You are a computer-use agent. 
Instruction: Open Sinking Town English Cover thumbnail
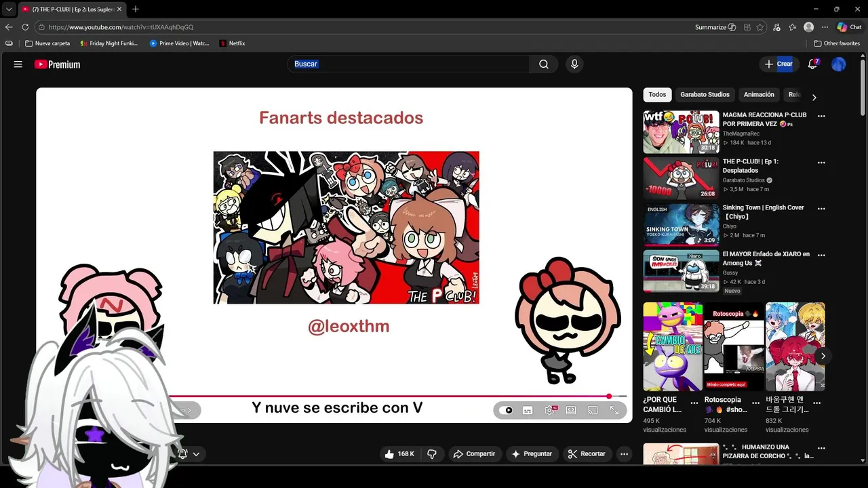tap(681, 224)
